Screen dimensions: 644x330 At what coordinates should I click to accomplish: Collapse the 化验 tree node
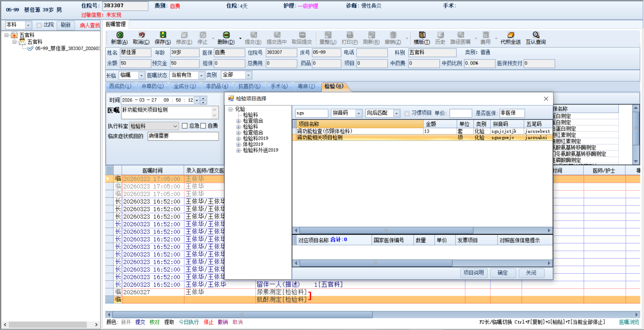point(230,109)
